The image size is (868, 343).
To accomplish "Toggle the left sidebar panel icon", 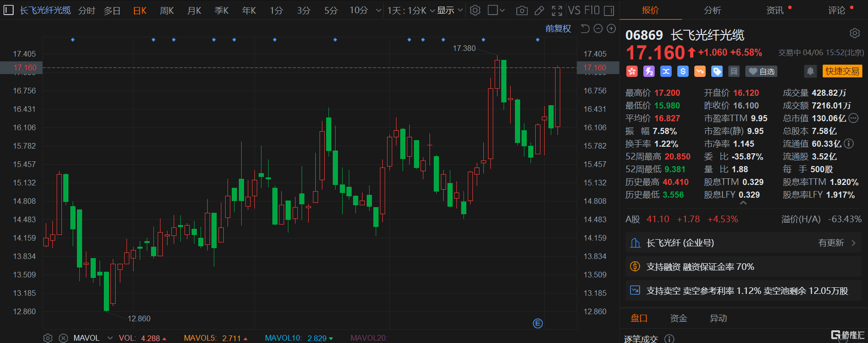I will (8, 10).
